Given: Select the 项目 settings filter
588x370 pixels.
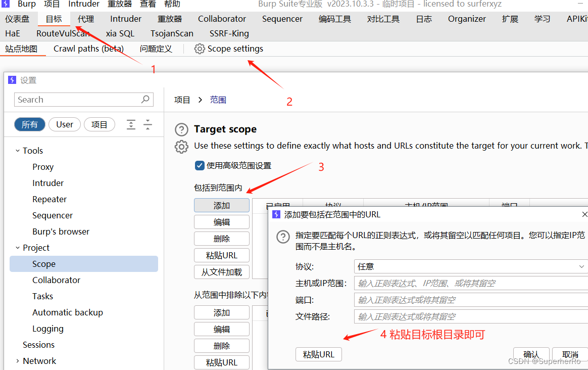Looking at the screenshot, I should pyautogui.click(x=99, y=124).
